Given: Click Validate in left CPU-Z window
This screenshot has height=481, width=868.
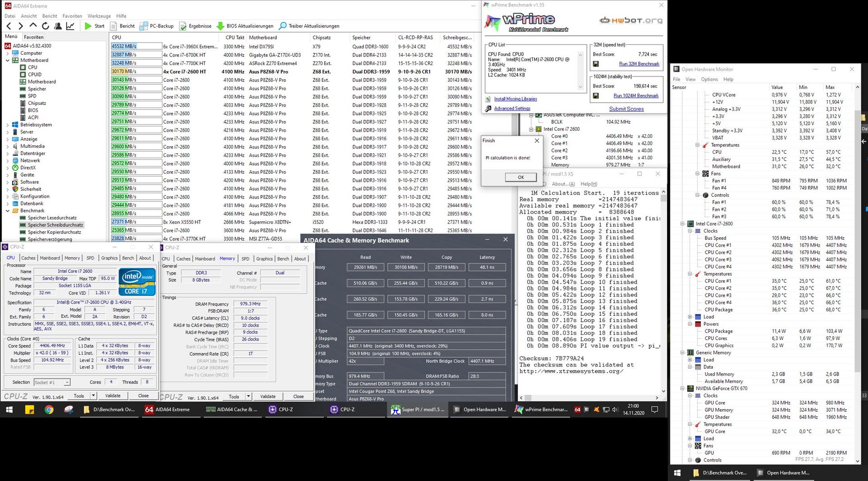Looking at the screenshot, I should [113, 395].
